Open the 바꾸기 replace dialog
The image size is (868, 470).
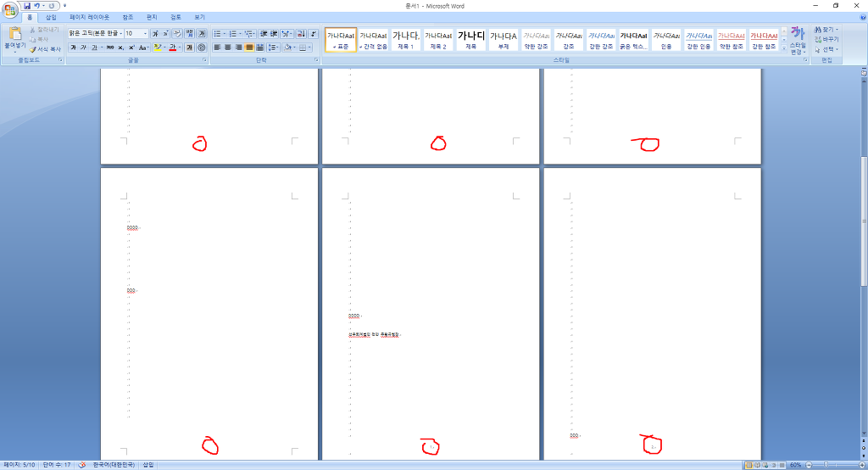coord(826,39)
